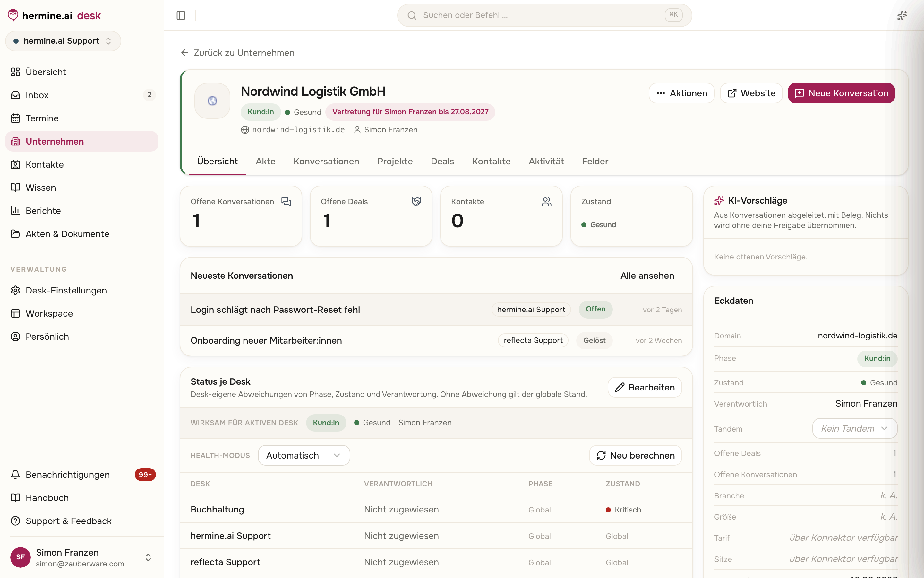
Task: Open Support & Feedback
Action: pos(82,521)
